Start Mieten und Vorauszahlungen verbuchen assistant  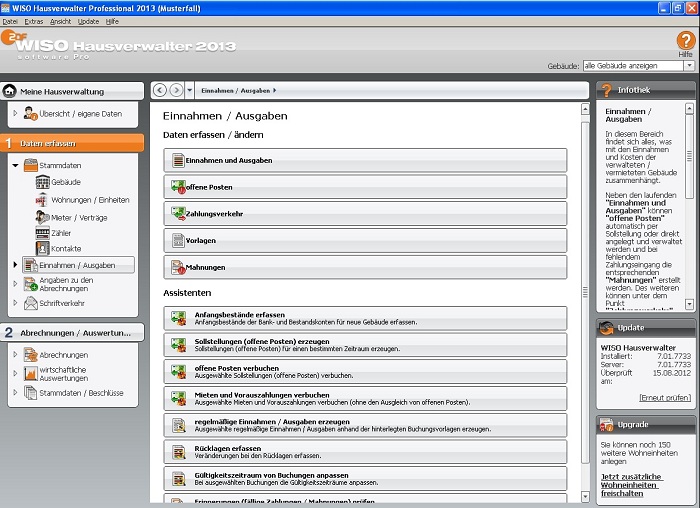tap(365, 399)
